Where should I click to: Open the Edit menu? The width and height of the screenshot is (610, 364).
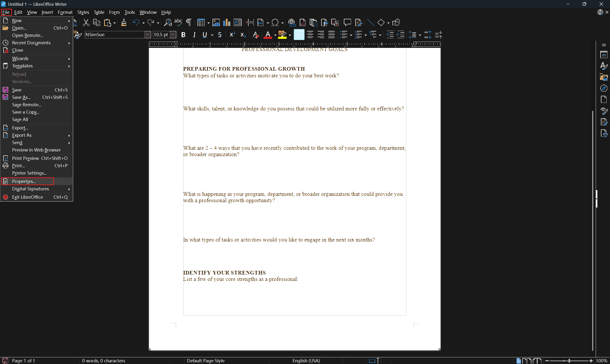[18, 12]
